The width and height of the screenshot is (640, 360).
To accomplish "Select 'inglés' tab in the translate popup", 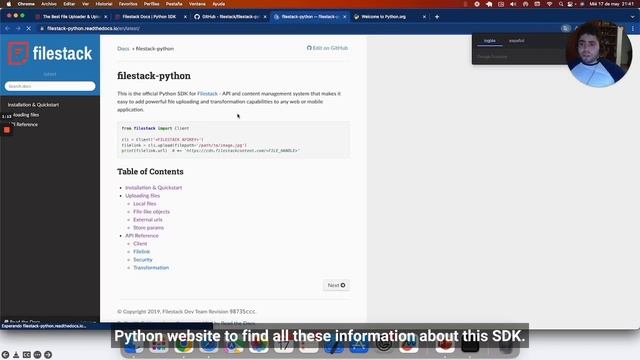I will 489,41.
